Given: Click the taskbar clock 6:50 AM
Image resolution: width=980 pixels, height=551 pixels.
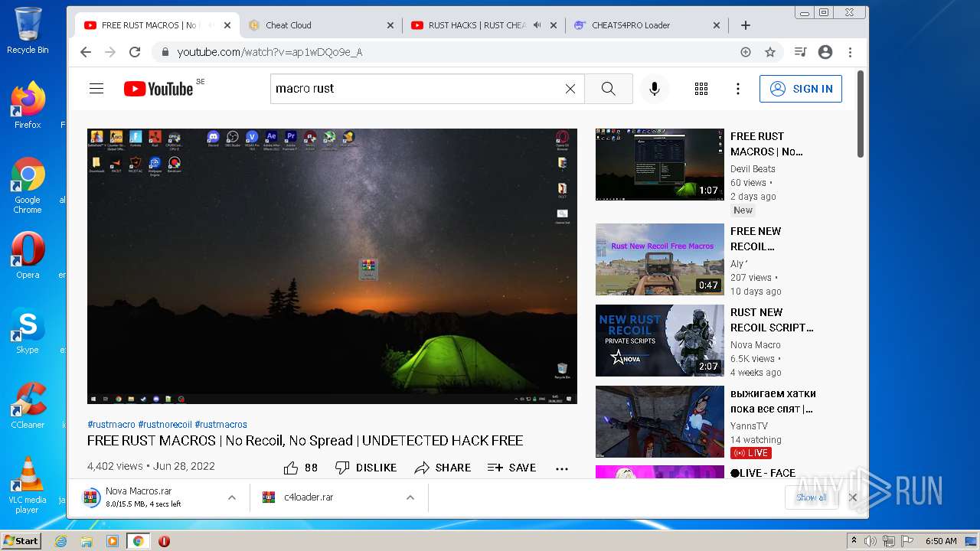Looking at the screenshot, I should click(941, 541).
